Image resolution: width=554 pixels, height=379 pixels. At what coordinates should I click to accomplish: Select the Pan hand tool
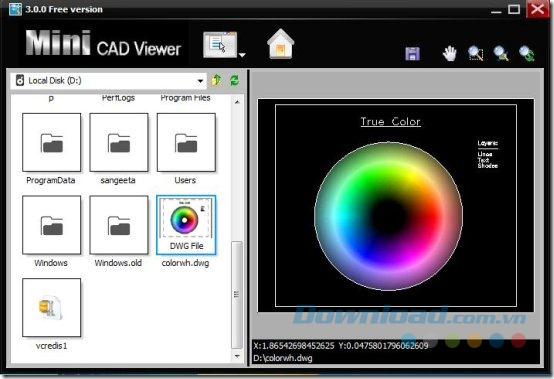click(x=449, y=54)
